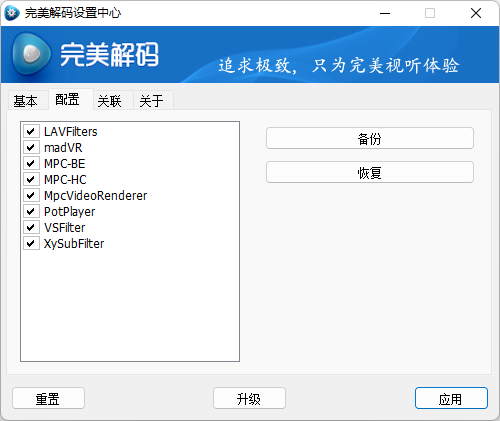
Task: Click the 应用 apply button
Action: pyautogui.click(x=451, y=398)
